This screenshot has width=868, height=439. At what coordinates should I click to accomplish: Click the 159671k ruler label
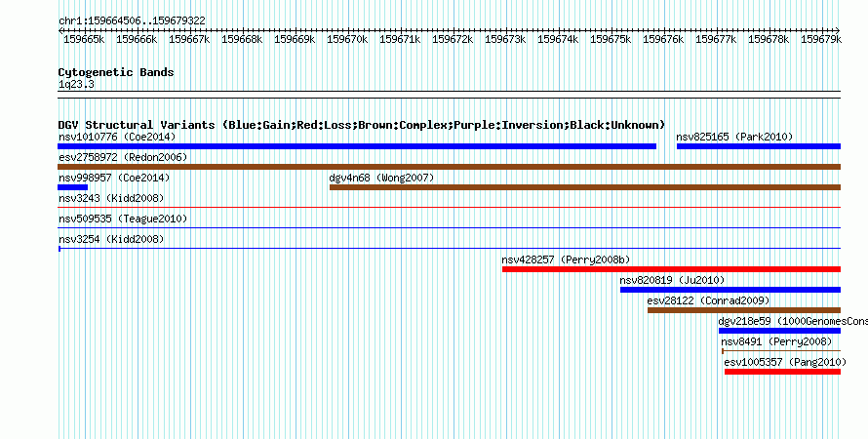[400, 39]
